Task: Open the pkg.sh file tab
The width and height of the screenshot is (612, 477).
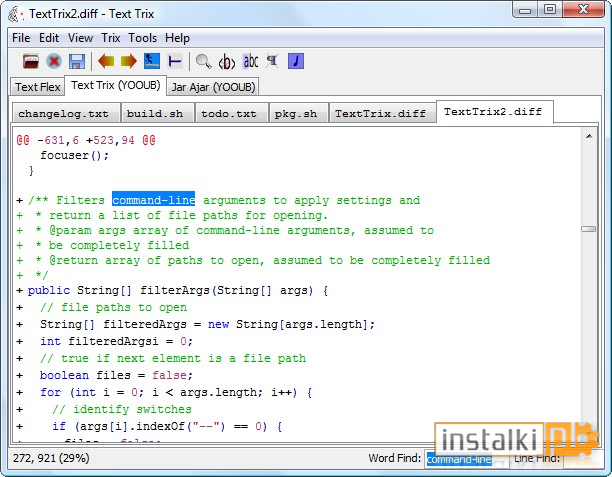Action: tap(298, 113)
